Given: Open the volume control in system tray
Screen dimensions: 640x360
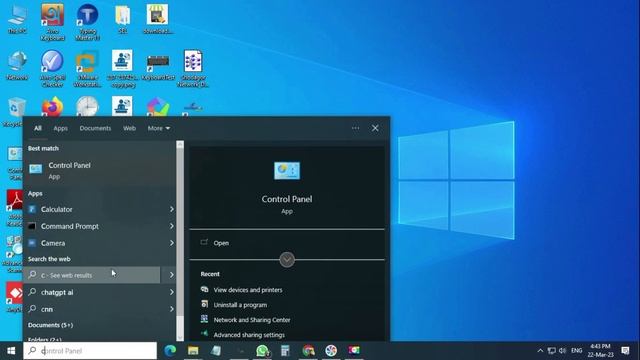Looking at the screenshot, I should click(562, 351).
